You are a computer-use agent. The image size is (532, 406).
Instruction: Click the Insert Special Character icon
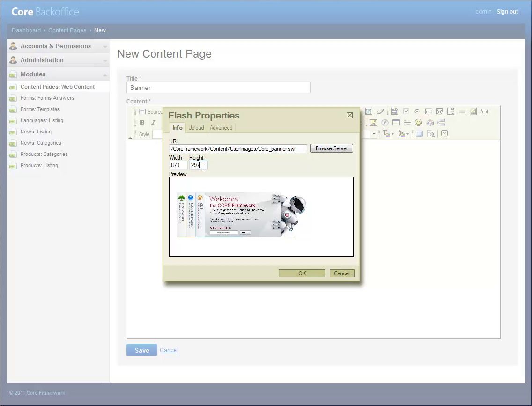[x=430, y=123]
